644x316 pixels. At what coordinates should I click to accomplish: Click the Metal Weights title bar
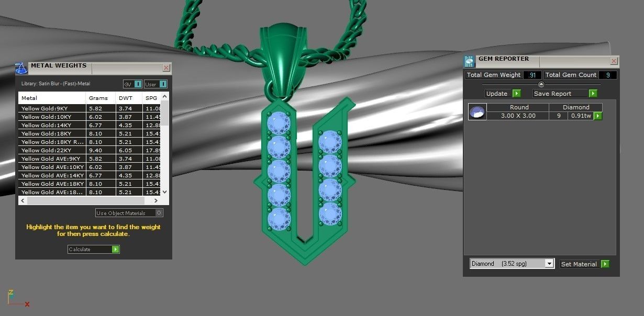tap(93, 68)
